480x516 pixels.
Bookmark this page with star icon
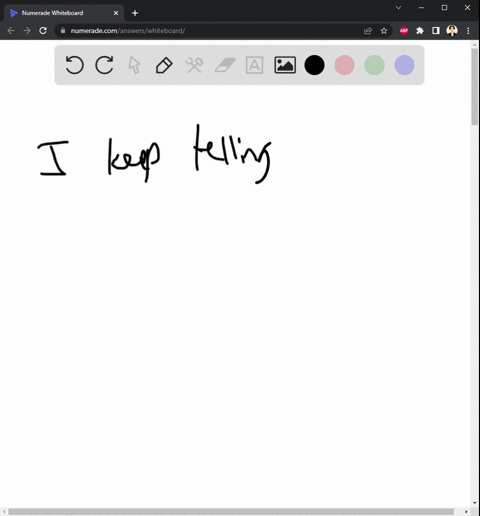click(384, 31)
